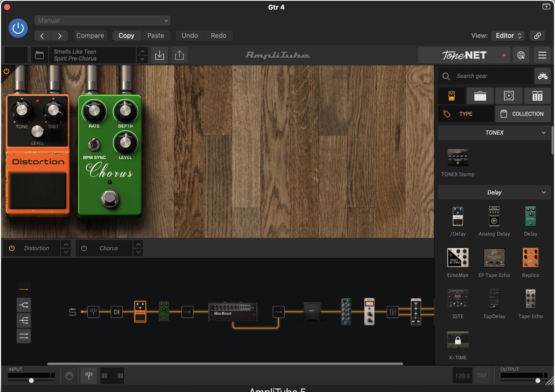Select the Rack gear category tab
Viewport: 555px width, 392px height.
pyautogui.click(x=537, y=96)
